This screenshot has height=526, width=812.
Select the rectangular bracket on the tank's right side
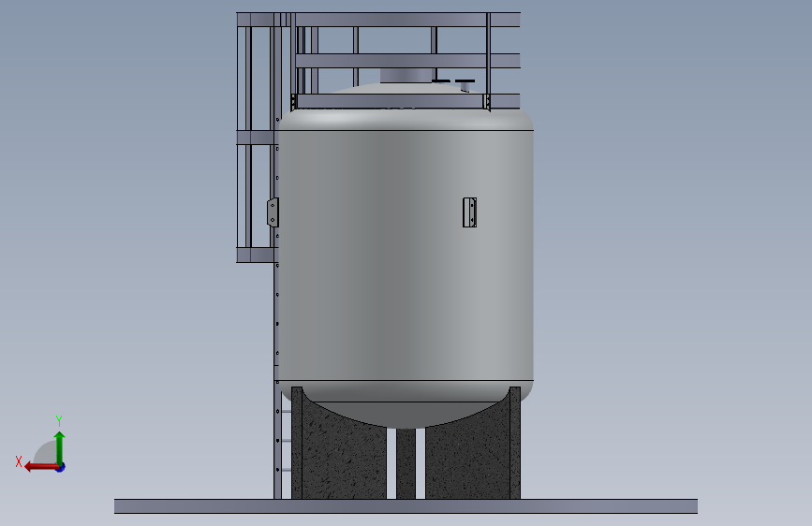(470, 212)
